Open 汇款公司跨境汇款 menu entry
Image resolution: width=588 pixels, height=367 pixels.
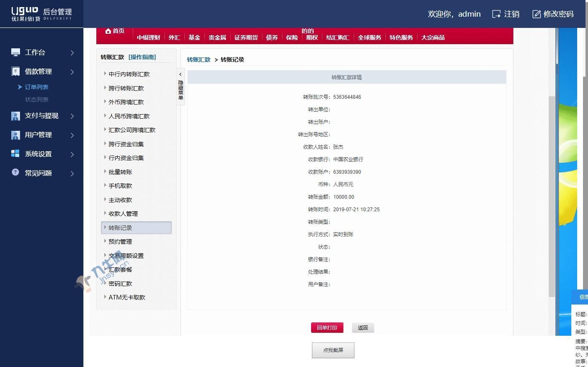(132, 130)
